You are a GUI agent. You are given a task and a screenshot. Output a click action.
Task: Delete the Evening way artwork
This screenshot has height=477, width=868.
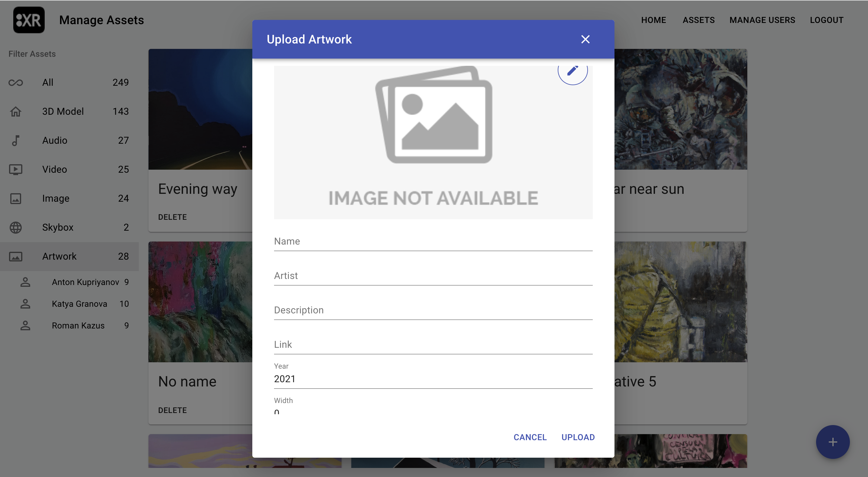click(172, 217)
